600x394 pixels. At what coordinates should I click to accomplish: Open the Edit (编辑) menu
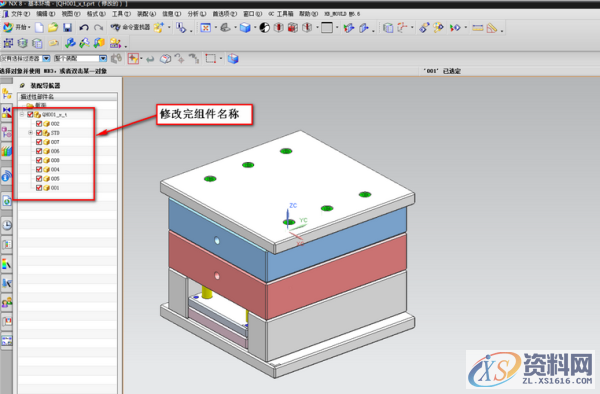tap(46, 14)
